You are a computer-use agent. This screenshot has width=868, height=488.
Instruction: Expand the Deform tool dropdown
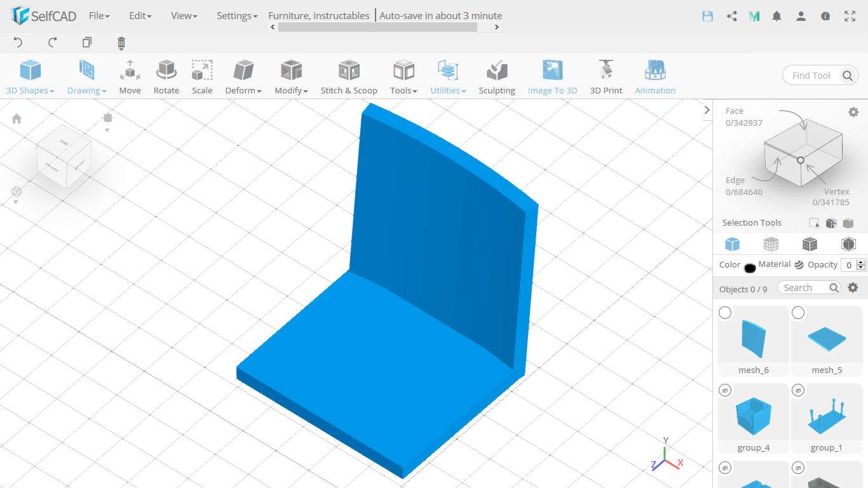[243, 77]
